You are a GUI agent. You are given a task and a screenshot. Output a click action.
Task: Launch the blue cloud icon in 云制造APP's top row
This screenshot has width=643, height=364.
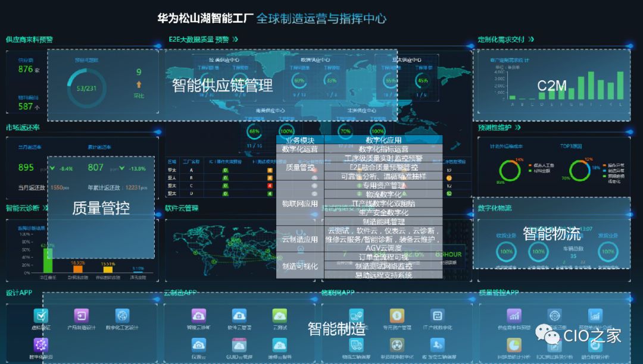239,316
